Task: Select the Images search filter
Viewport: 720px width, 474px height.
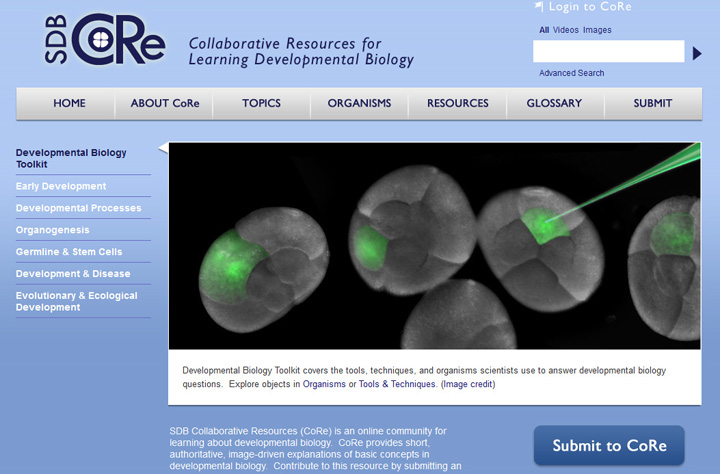Action: 597,30
